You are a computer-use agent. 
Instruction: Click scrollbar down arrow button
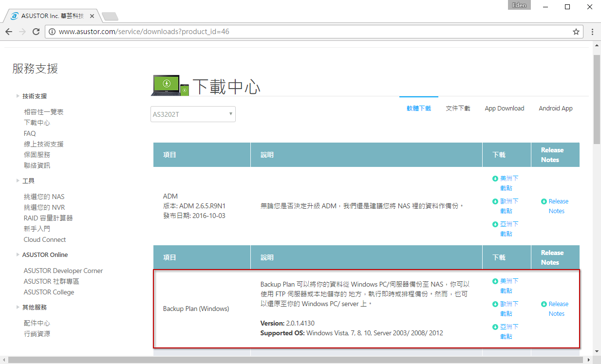pyautogui.click(x=597, y=351)
